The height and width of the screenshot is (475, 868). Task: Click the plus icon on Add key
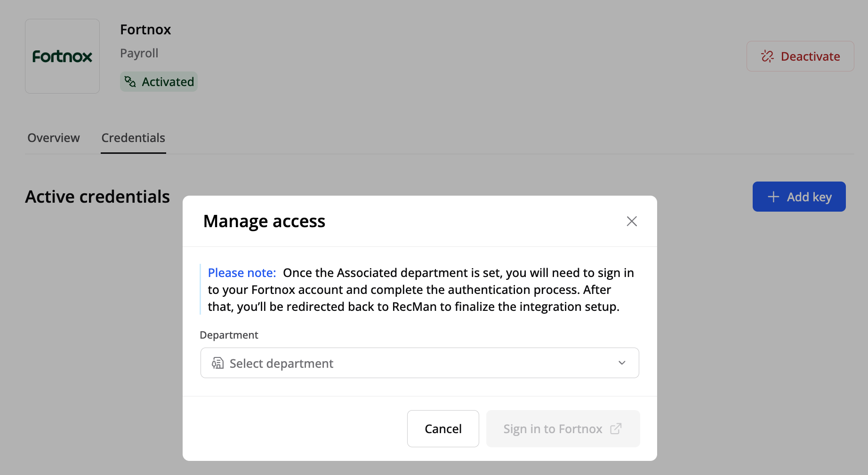pos(773,197)
